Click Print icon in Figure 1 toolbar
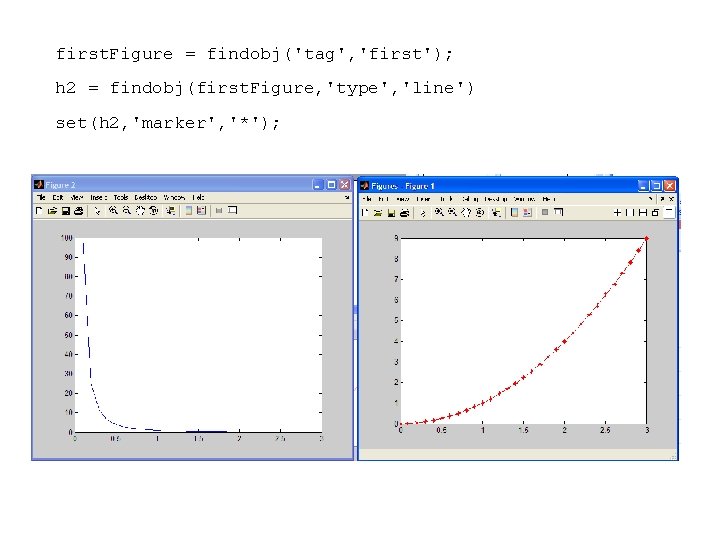 click(x=405, y=213)
